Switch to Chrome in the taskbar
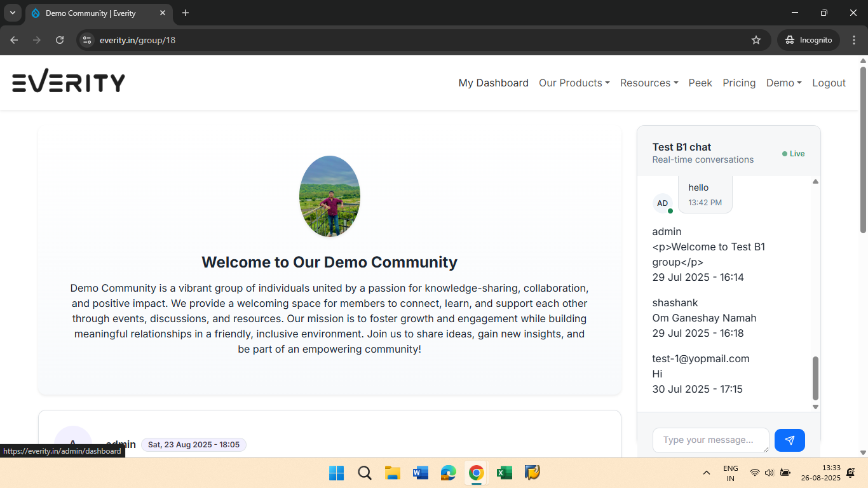 pos(477,473)
